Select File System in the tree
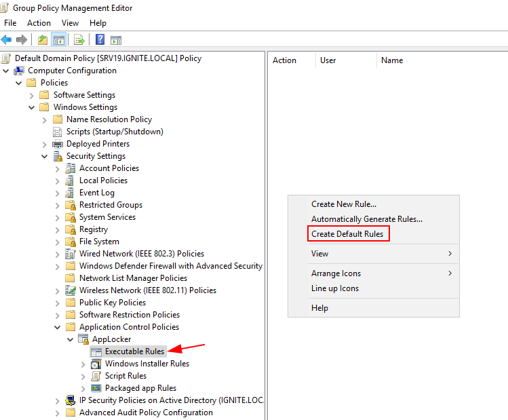Image resolution: width=508 pixels, height=420 pixels. [x=99, y=242]
